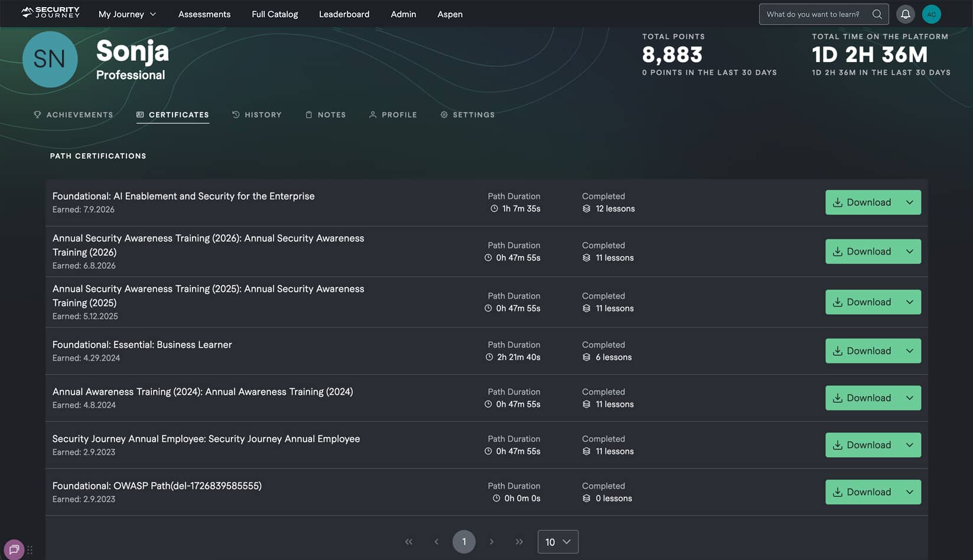Click the SN profile avatar

[50, 59]
